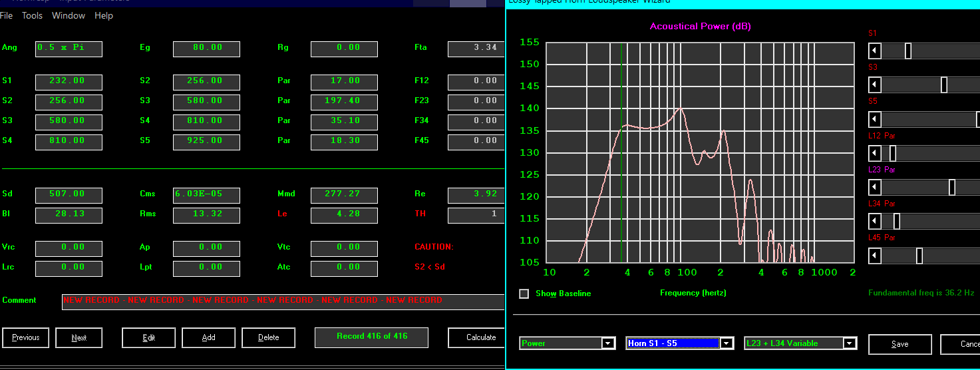980x370 pixels.
Task: Click the Ap field
Action: click(206, 248)
